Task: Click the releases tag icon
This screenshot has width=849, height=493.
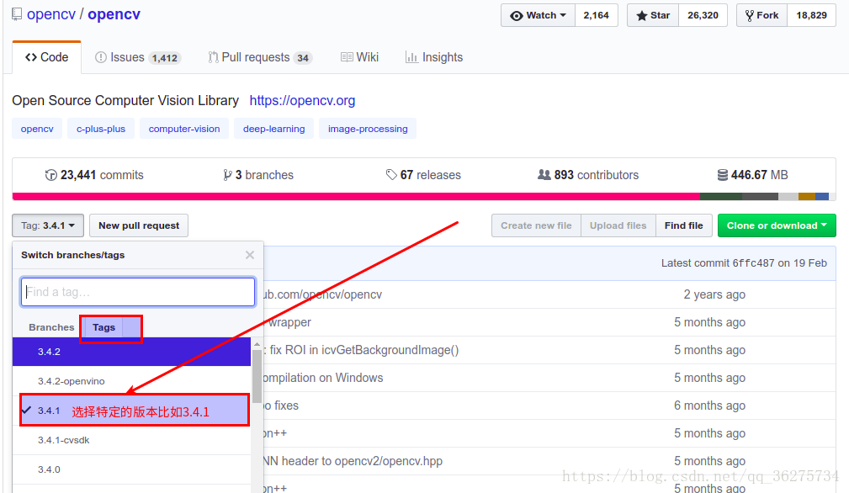Action: click(x=391, y=175)
